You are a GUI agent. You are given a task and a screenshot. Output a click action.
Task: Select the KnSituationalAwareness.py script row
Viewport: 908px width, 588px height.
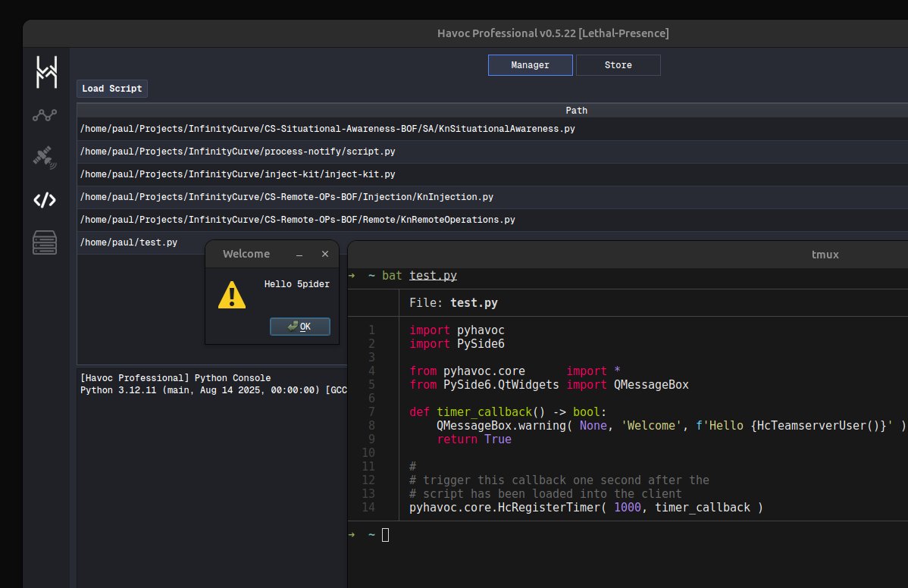click(492, 129)
